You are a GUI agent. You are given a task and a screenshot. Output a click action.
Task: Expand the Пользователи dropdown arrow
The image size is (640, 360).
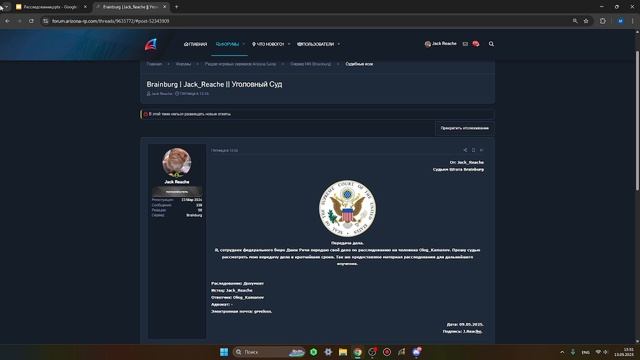(x=338, y=44)
